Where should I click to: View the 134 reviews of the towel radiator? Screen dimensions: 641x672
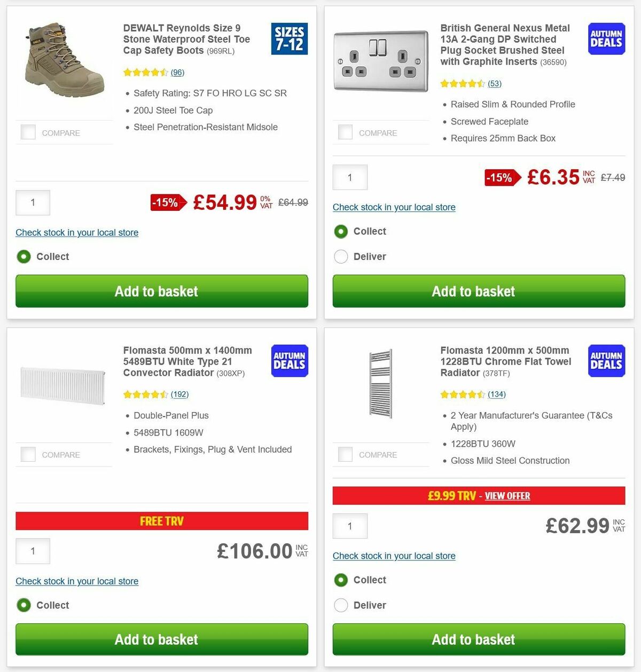click(x=497, y=394)
